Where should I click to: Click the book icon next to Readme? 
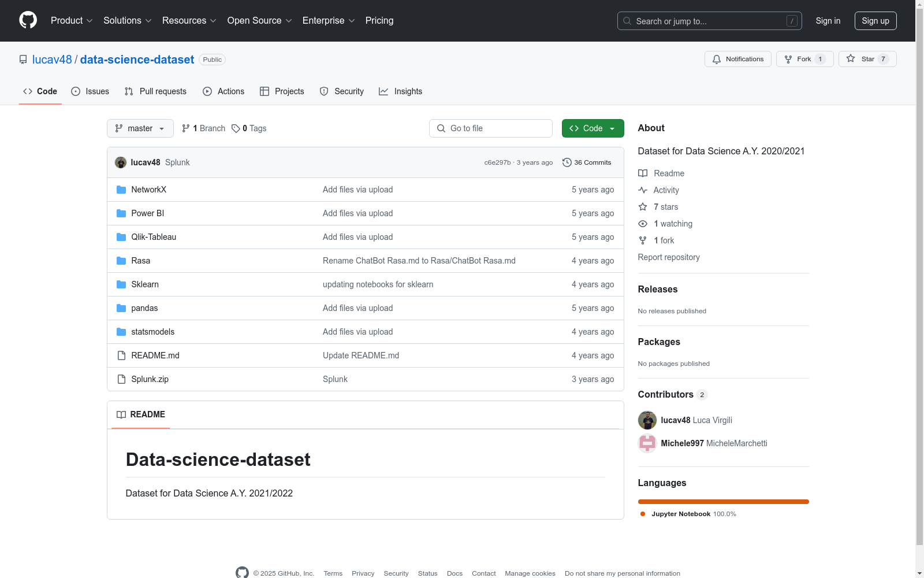coord(643,173)
